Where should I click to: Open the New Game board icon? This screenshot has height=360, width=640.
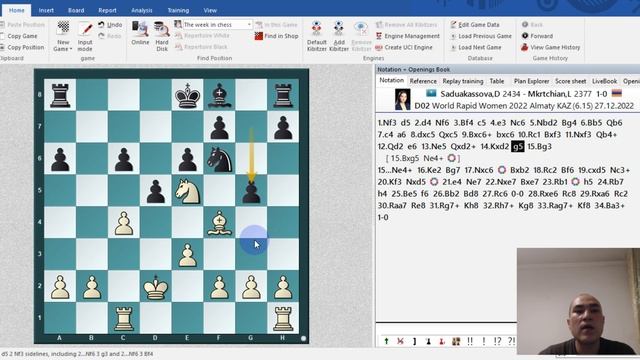[x=63, y=29]
